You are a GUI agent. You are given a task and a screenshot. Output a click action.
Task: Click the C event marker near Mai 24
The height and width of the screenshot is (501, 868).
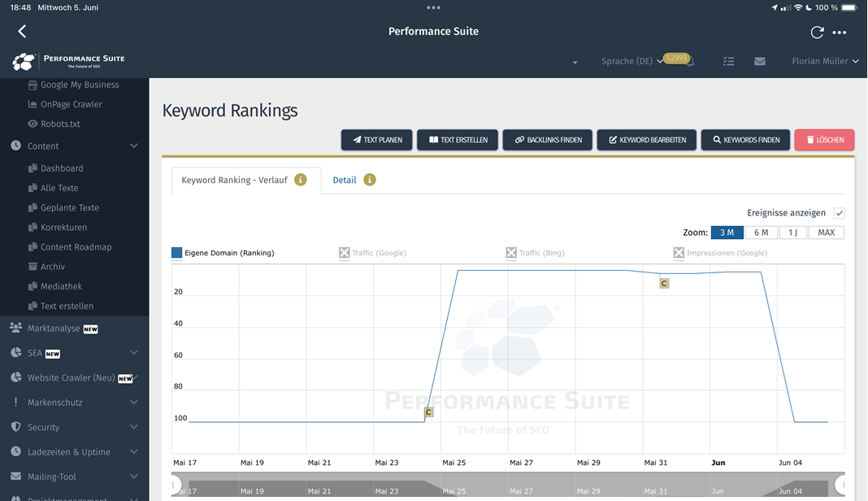coord(428,412)
